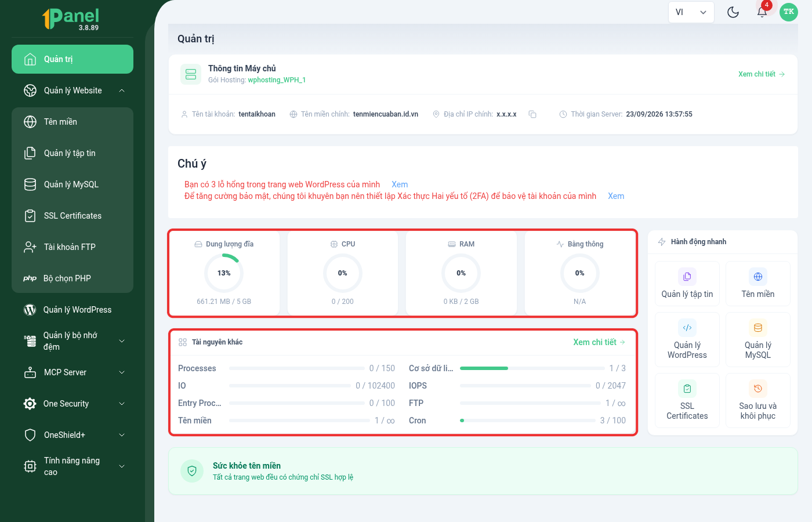812x522 pixels.
Task: Click the Băng thông 0% gauge
Action: [x=580, y=273]
